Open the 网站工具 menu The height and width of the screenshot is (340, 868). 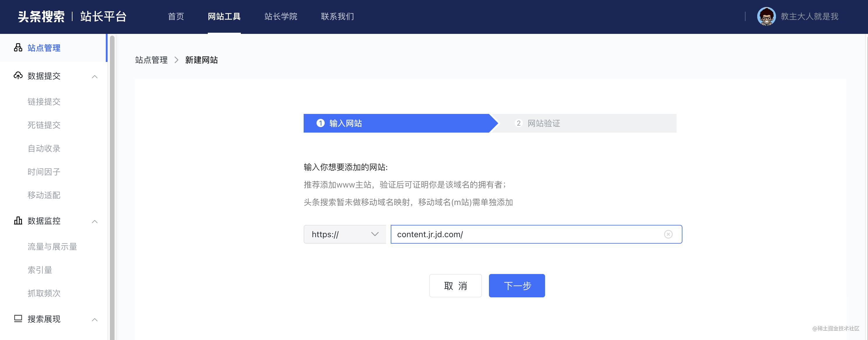(224, 16)
